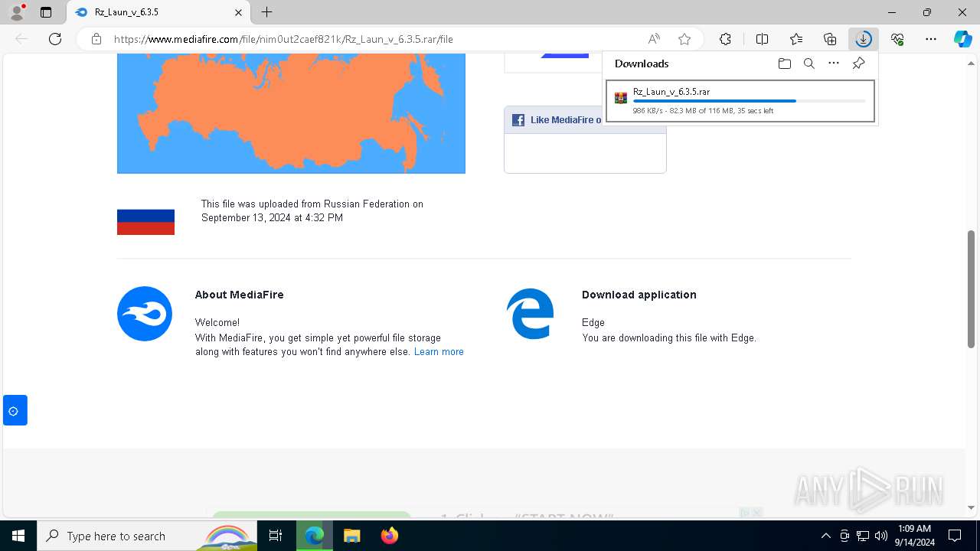Refresh the MediaFire page

[x=55, y=39]
